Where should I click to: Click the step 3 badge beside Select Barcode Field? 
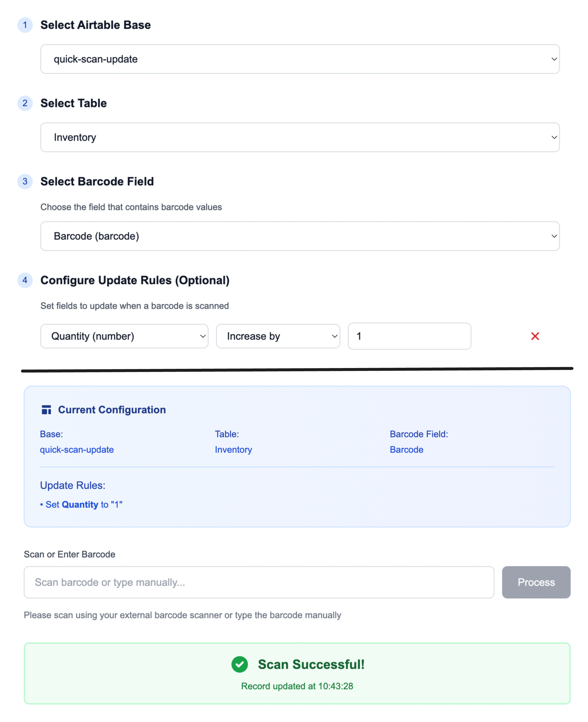click(25, 182)
